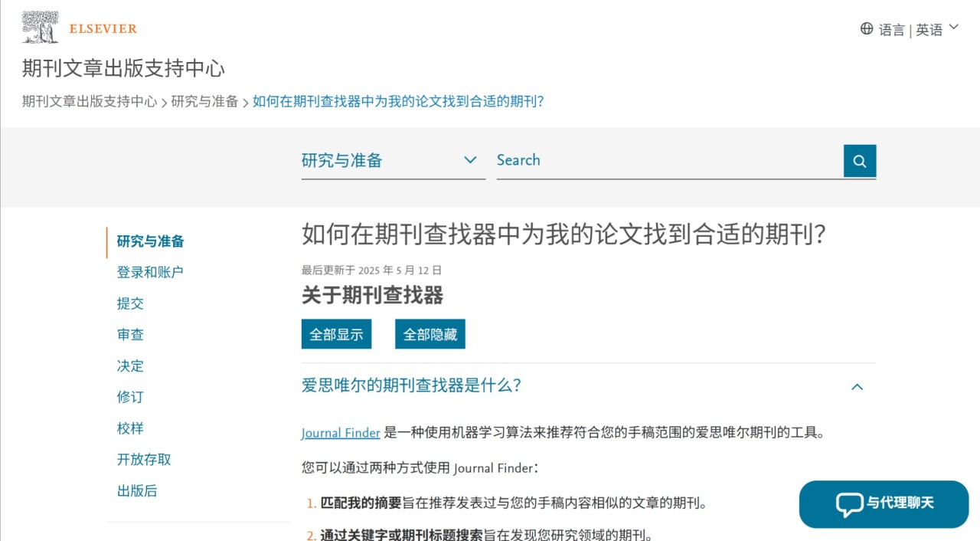
Task: Select 修订 in the sidebar
Action: [130, 397]
